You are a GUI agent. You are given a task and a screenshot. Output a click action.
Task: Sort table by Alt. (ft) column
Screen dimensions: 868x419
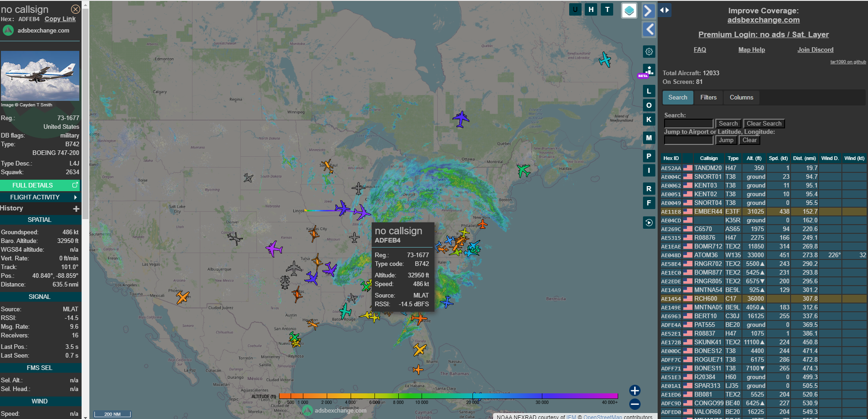754,158
